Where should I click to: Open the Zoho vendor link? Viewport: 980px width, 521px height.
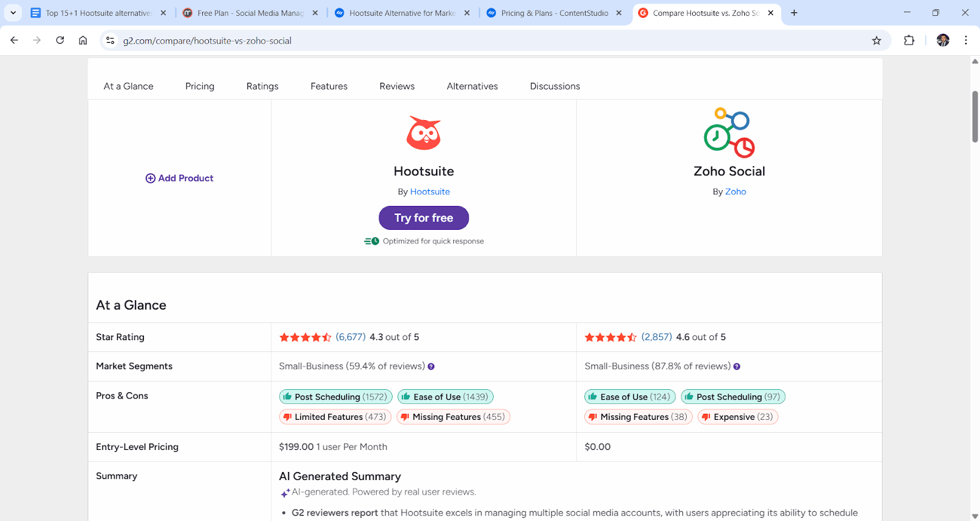pos(736,192)
